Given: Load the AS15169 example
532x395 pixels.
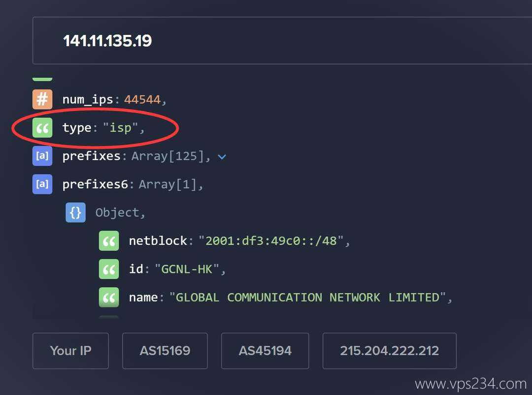Looking at the screenshot, I should 165,351.
